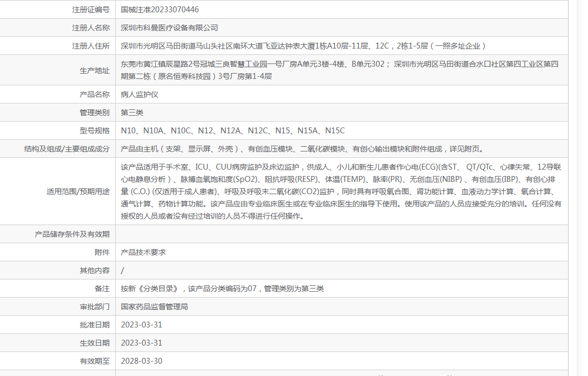Click the 注册人名称 label

tap(91, 28)
